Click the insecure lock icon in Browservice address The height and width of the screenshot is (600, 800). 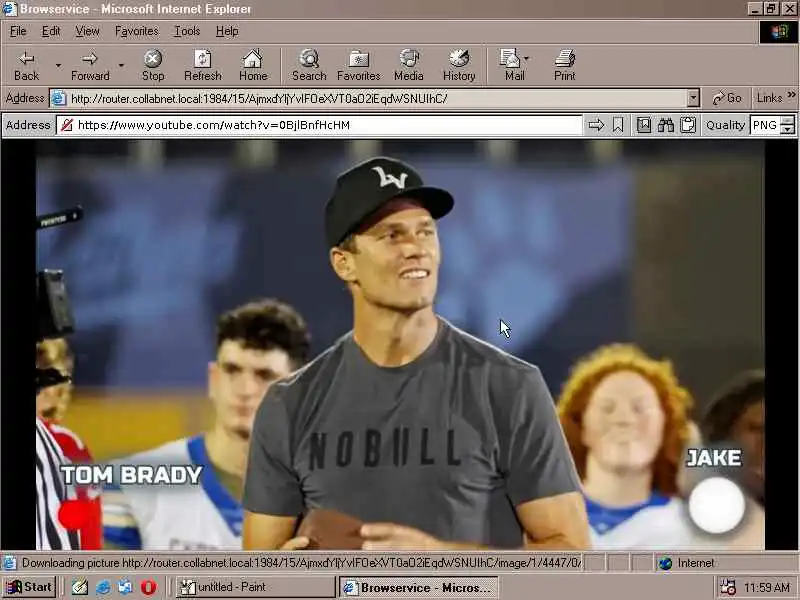point(67,125)
